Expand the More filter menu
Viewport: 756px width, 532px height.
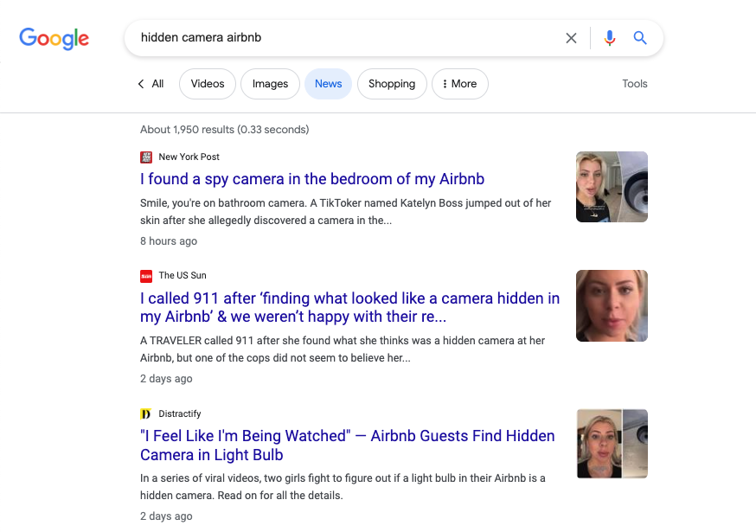click(x=460, y=84)
